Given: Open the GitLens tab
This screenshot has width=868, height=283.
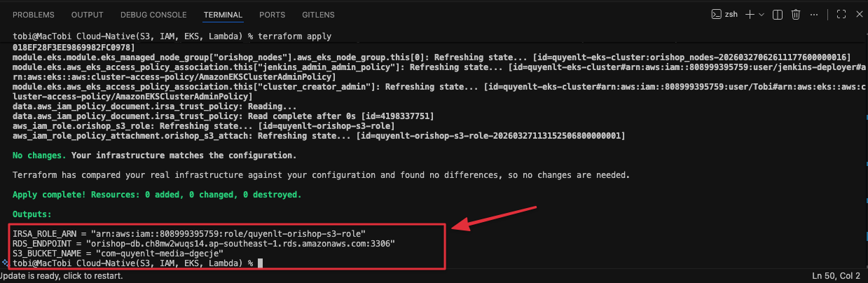Looking at the screenshot, I should pos(318,15).
